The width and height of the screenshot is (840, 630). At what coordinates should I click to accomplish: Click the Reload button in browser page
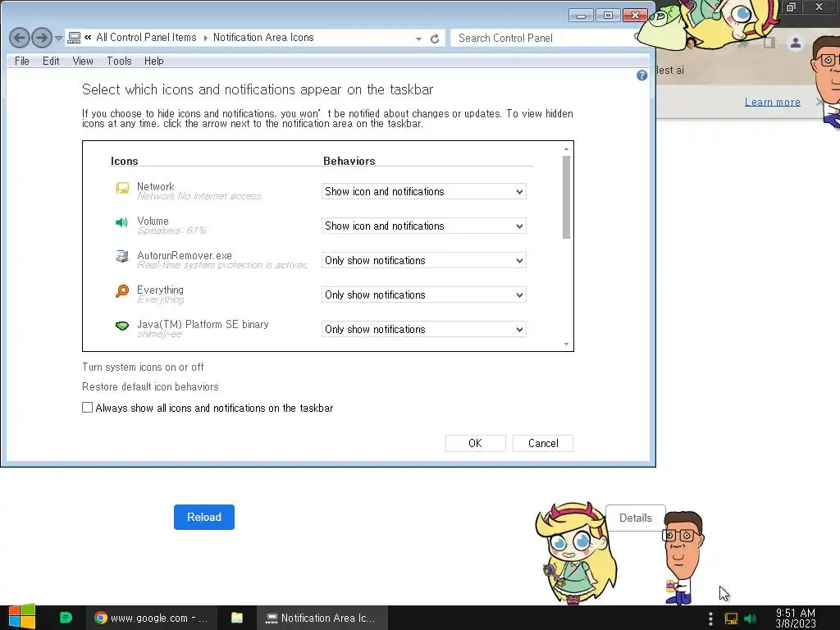(x=204, y=517)
